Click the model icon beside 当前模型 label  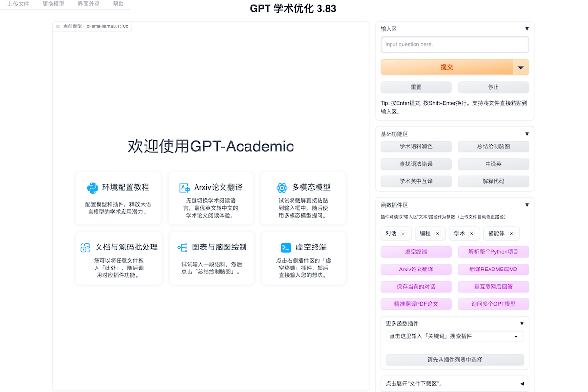(x=58, y=26)
